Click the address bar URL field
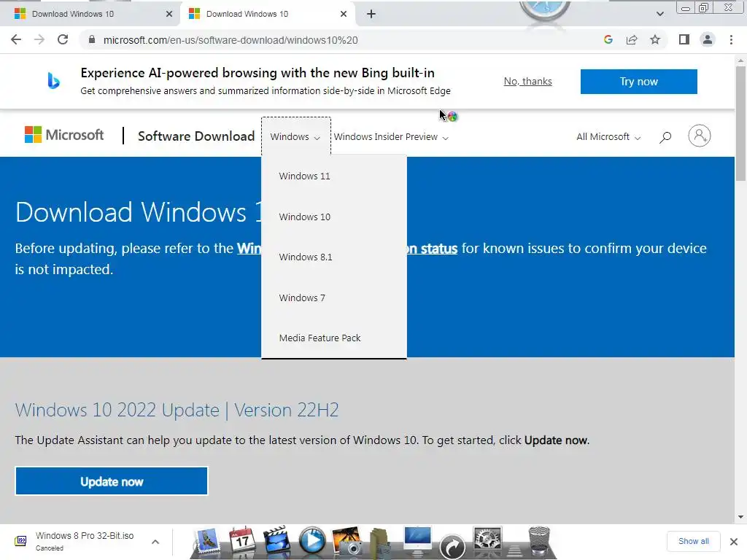747x560 pixels. tap(338, 40)
